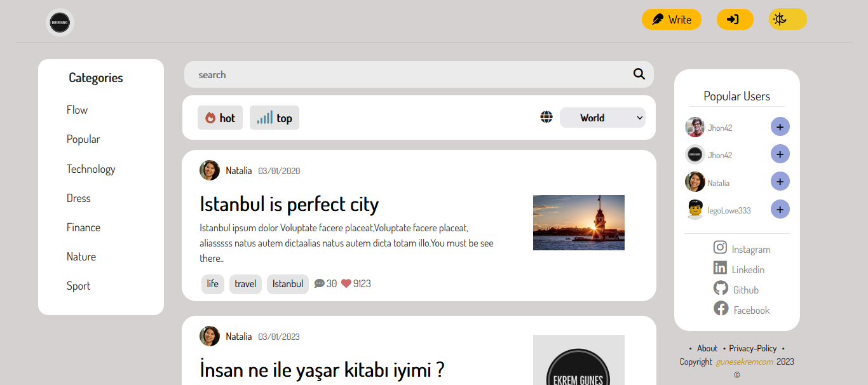
Task: Select the hot filter with flame icon
Action: pyautogui.click(x=220, y=118)
